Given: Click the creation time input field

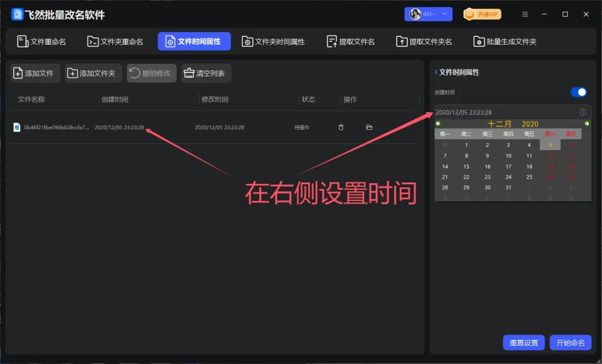Looking at the screenshot, I should [513, 112].
